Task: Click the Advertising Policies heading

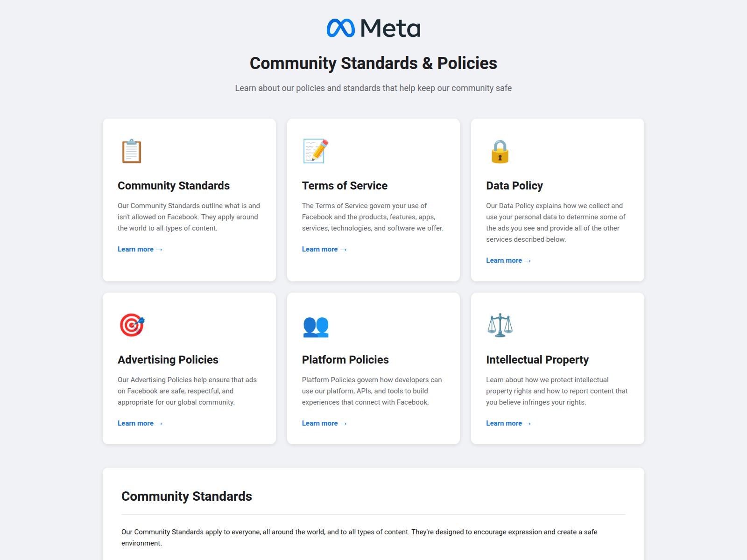Action: tap(168, 360)
